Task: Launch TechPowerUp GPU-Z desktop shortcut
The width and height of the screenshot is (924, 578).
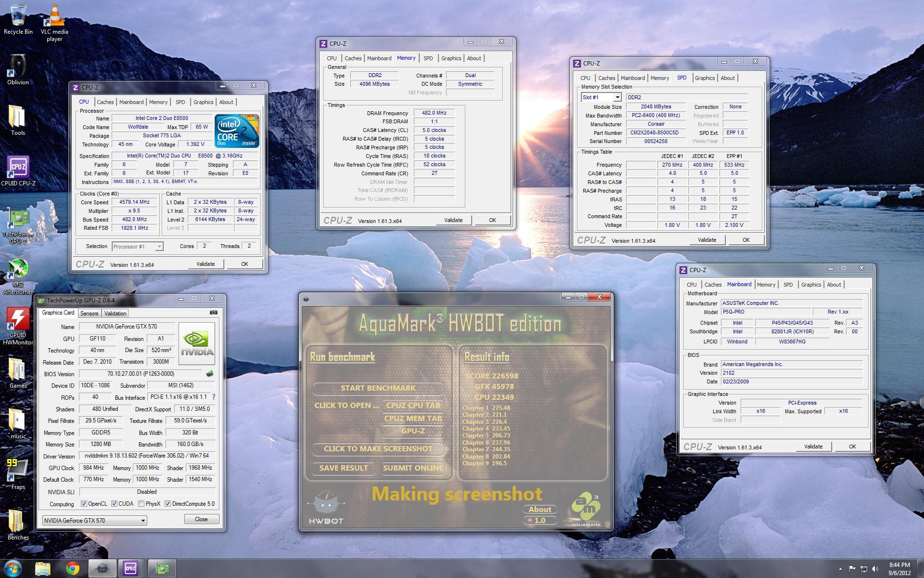Action: 18,225
